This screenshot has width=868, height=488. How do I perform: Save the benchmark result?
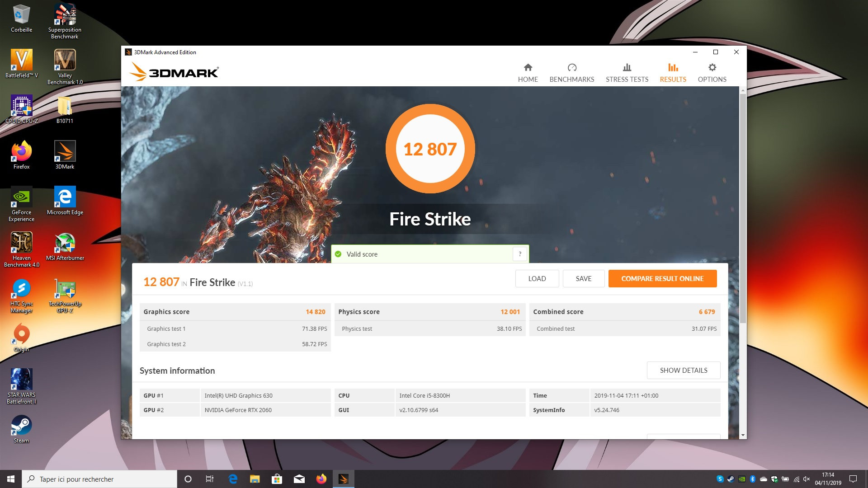[583, 278]
